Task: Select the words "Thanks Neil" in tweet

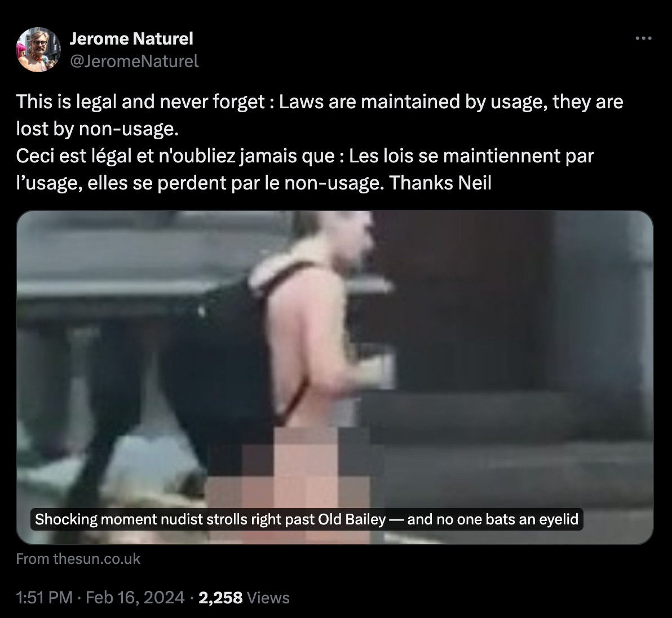Action: click(x=440, y=183)
